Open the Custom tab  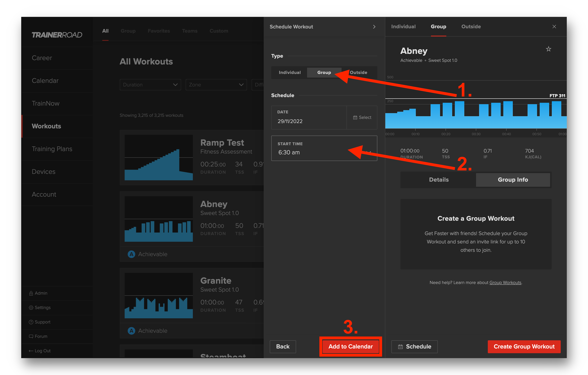click(219, 31)
